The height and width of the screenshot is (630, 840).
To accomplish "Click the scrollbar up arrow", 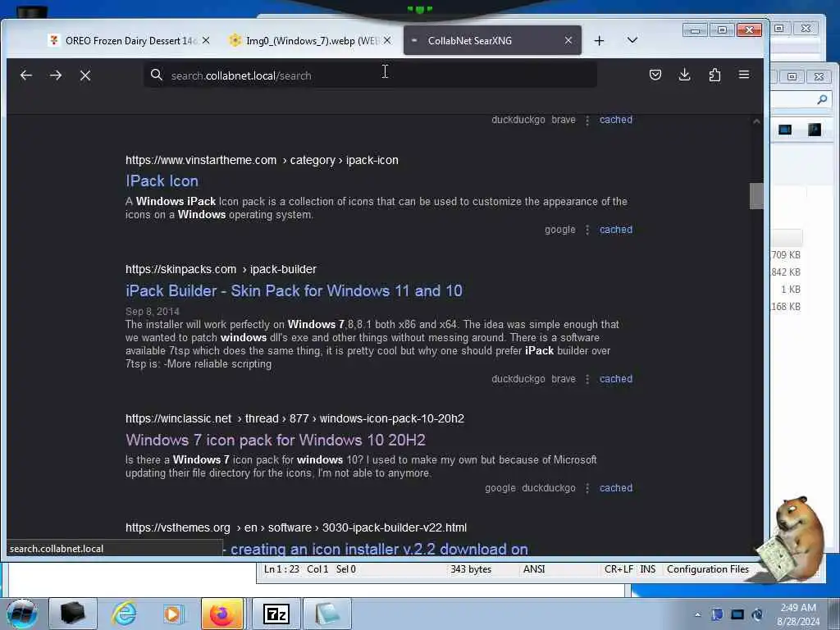I will [x=756, y=121].
